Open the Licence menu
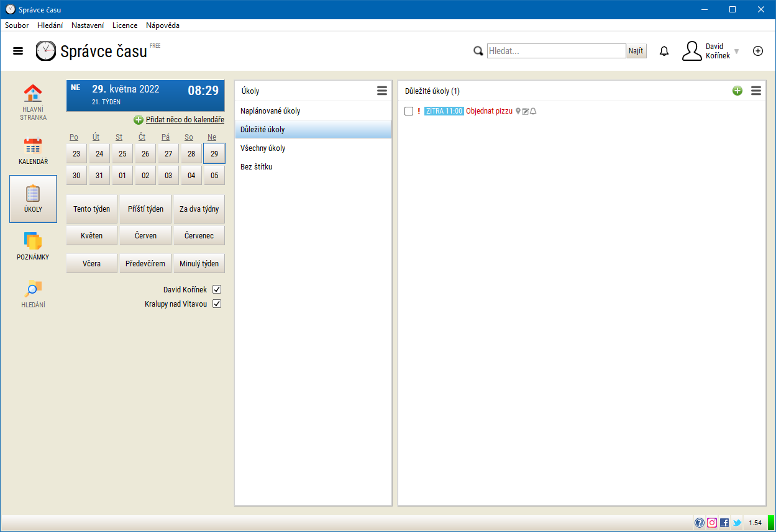Viewport: 776px width, 532px height. coord(125,25)
